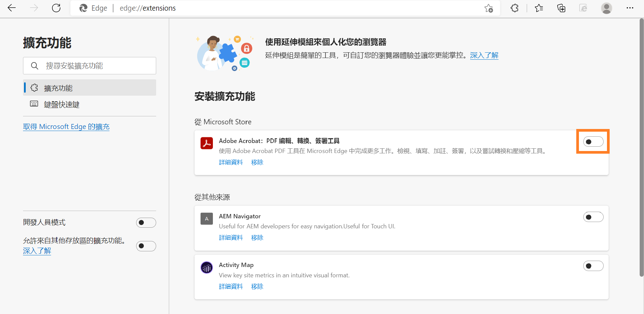The image size is (644, 314).
Task: Click 移除 to remove Adobe Acrobat
Action: 257,162
